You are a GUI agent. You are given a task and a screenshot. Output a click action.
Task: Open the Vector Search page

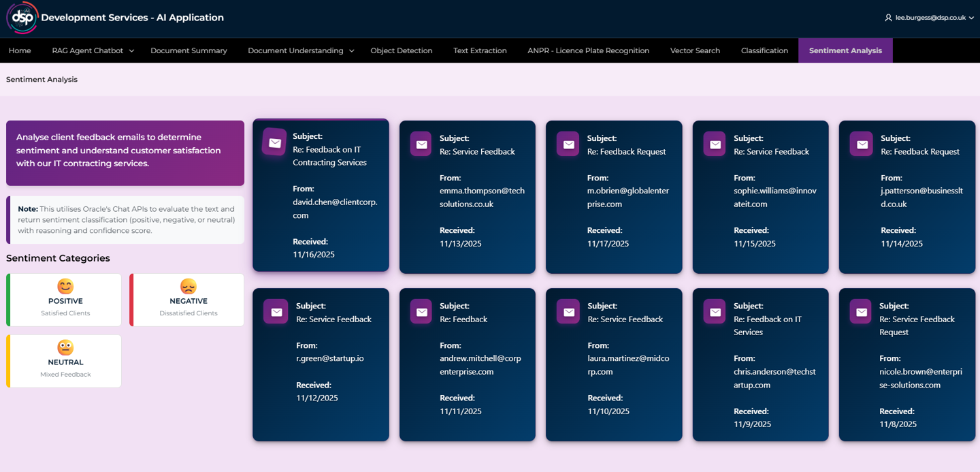tap(695, 50)
